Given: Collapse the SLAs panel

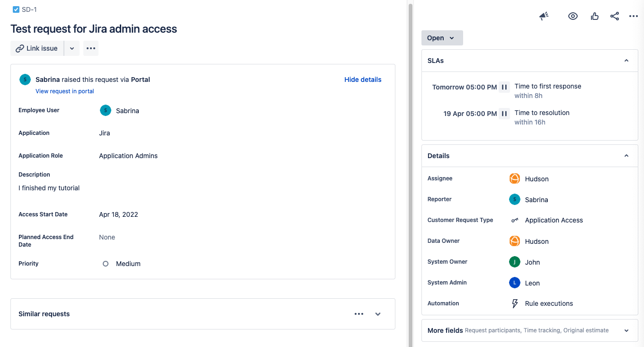Looking at the screenshot, I should 626,61.
